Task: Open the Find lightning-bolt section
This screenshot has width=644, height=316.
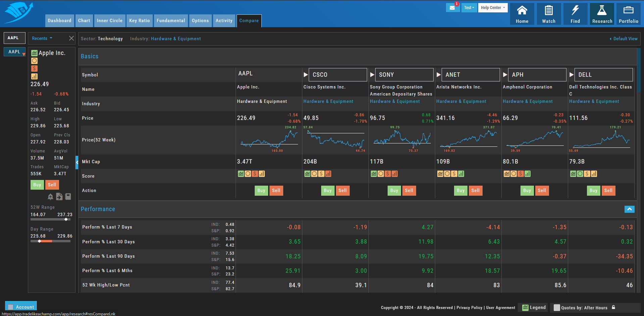Action: 575,14
